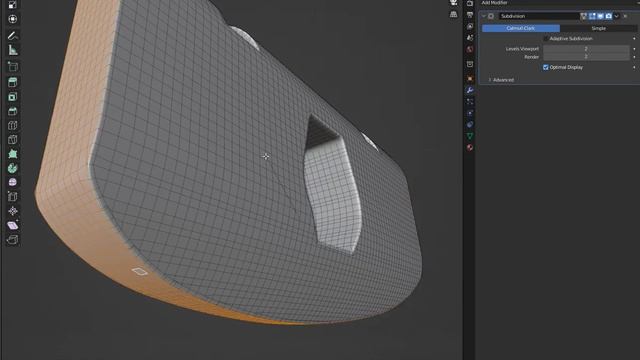Select the Measure ruler tool
Screen dimensions: 640x360
[13, 50]
